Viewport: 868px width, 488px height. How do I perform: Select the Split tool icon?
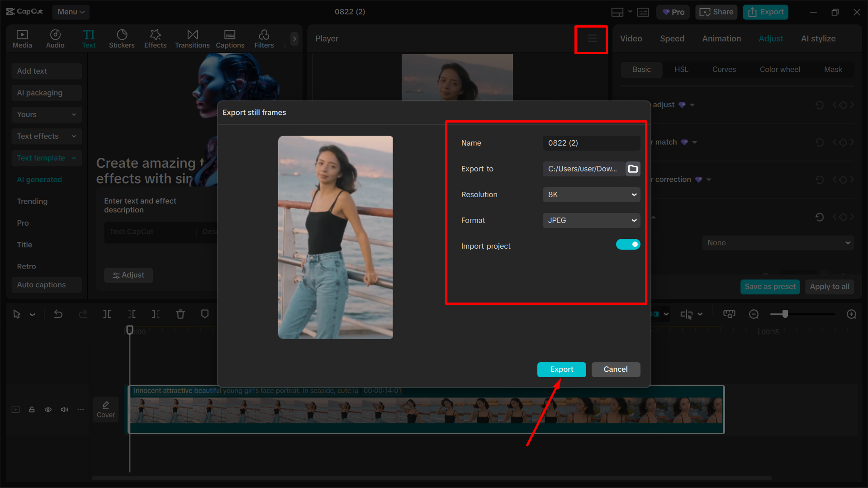pos(107,314)
